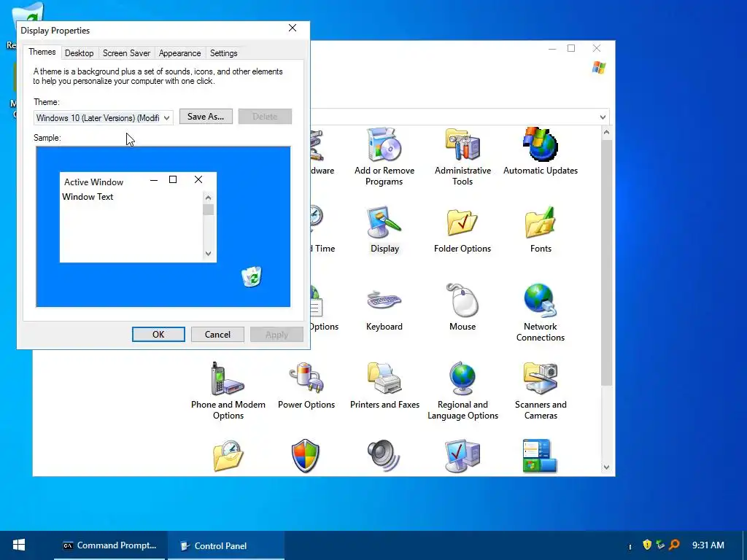The width and height of the screenshot is (747, 560).
Task: Click the yellow security shield tray icon
Action: [x=647, y=545]
